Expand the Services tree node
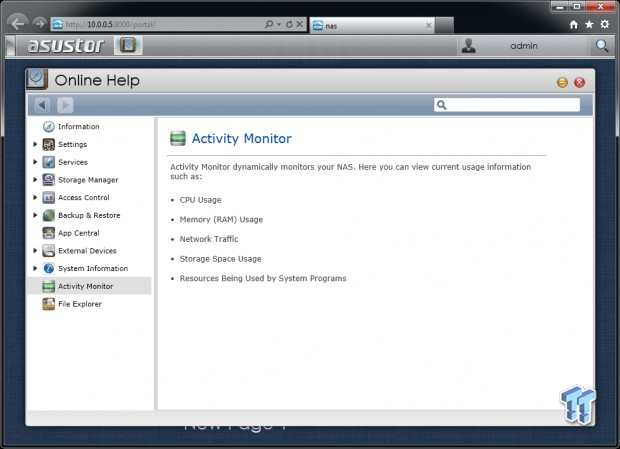 [x=35, y=162]
